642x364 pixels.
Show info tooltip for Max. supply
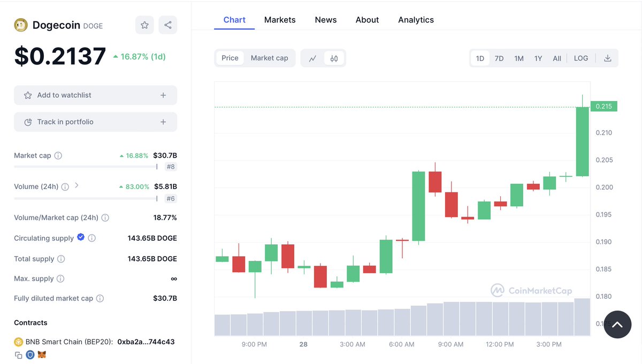pos(60,278)
